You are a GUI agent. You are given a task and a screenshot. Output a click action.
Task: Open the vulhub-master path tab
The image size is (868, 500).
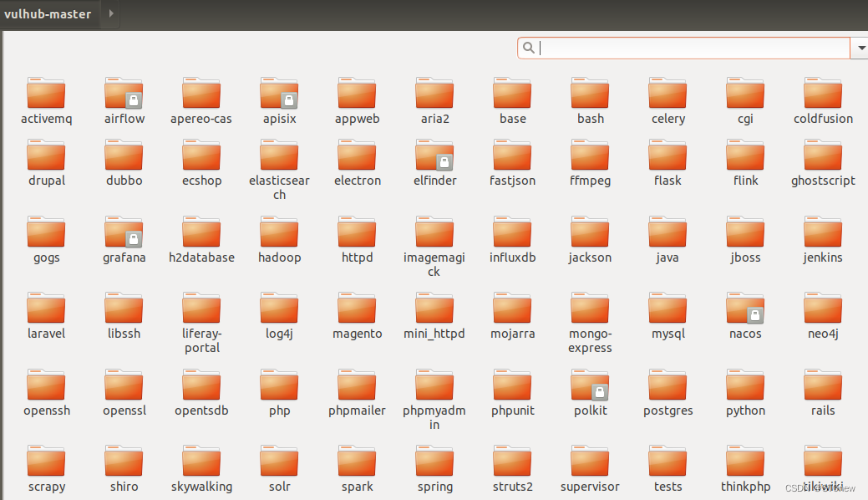click(48, 14)
